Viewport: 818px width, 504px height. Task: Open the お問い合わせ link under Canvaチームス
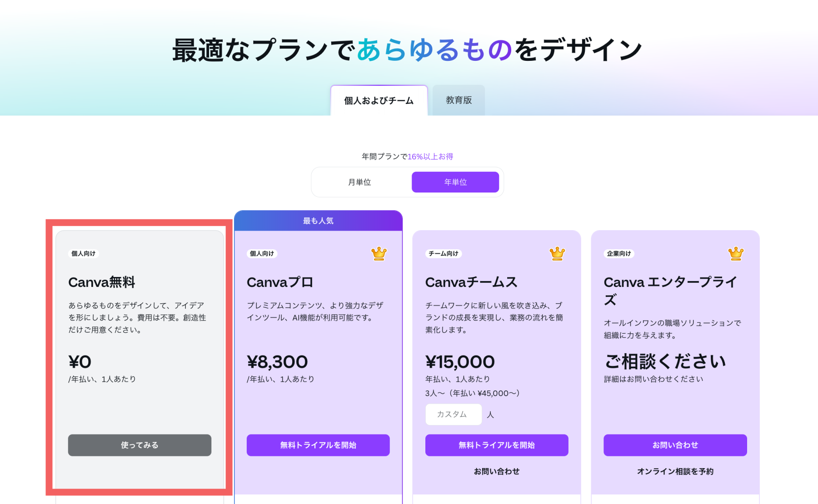[x=497, y=471]
